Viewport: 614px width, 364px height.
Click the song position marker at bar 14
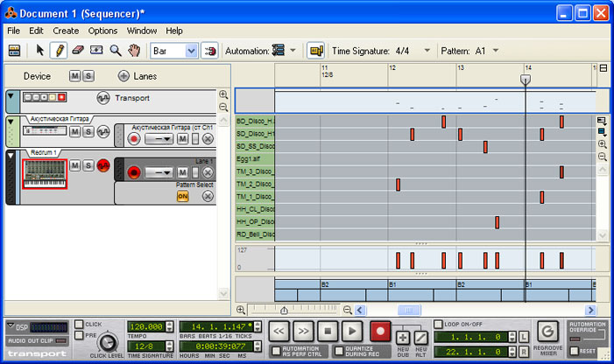(x=526, y=80)
